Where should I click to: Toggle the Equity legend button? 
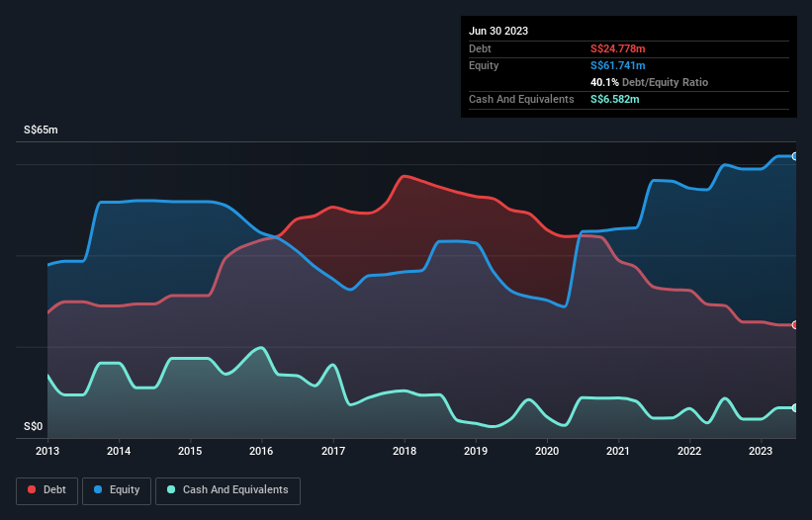click(x=117, y=490)
